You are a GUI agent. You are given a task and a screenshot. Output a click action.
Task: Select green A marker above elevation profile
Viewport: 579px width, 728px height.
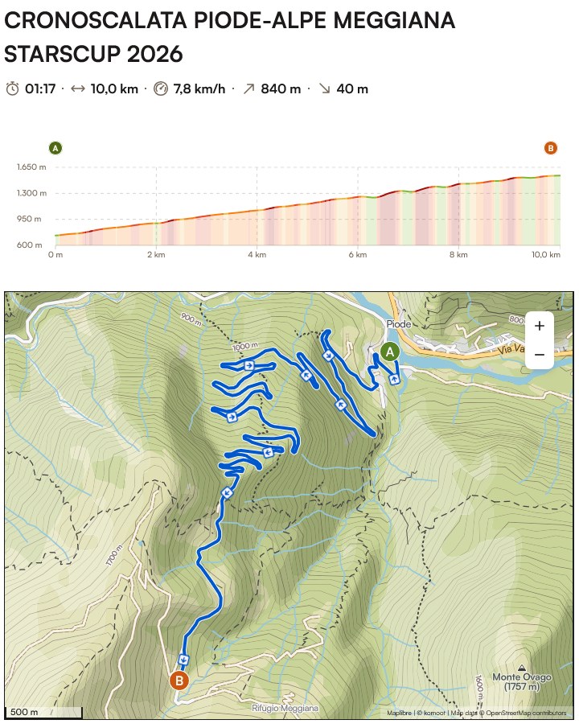[x=55, y=148]
